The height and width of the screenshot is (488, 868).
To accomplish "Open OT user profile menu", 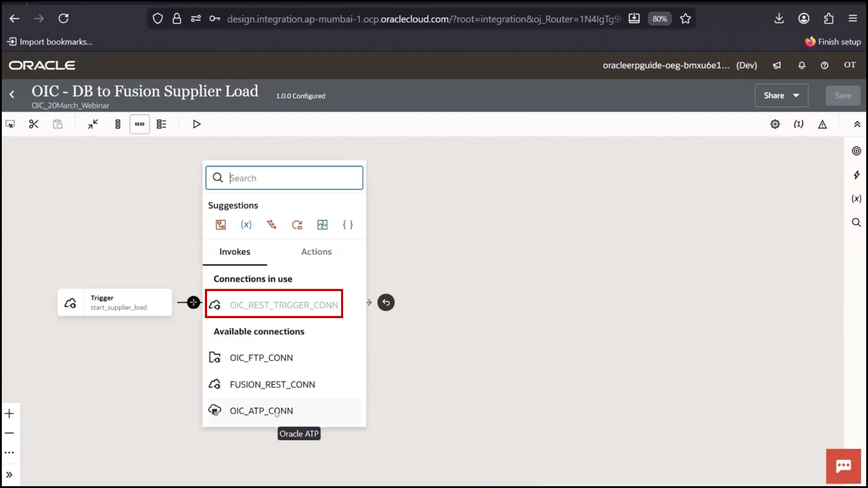I will [850, 65].
